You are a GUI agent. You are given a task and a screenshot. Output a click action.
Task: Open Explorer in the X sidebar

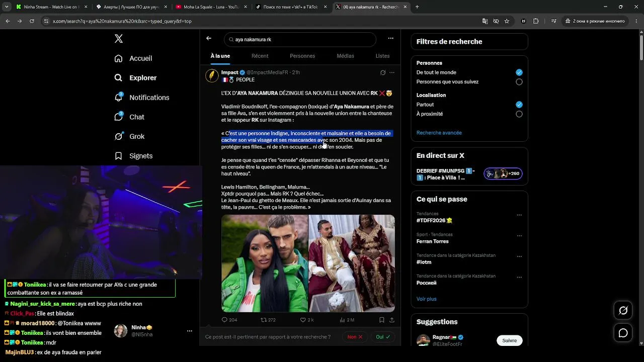[x=136, y=78]
